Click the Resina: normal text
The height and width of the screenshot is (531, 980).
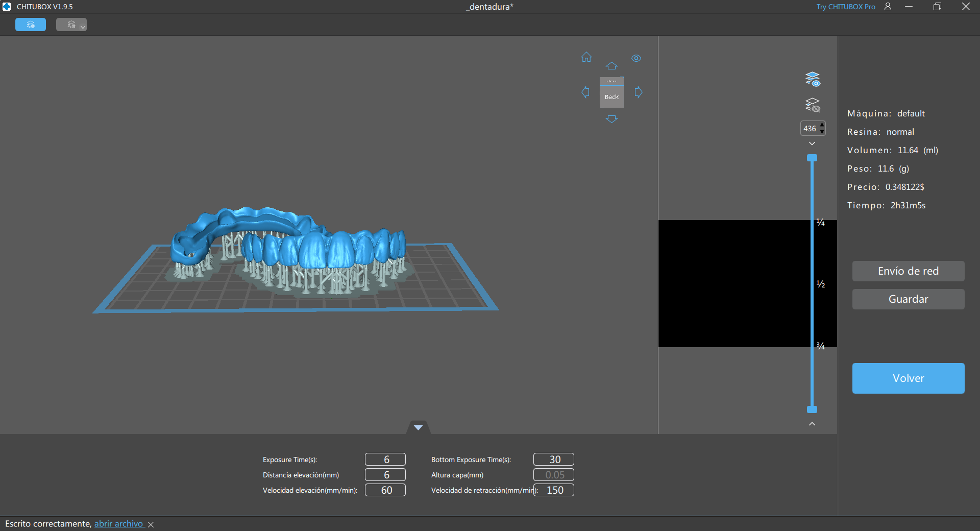[880, 132]
